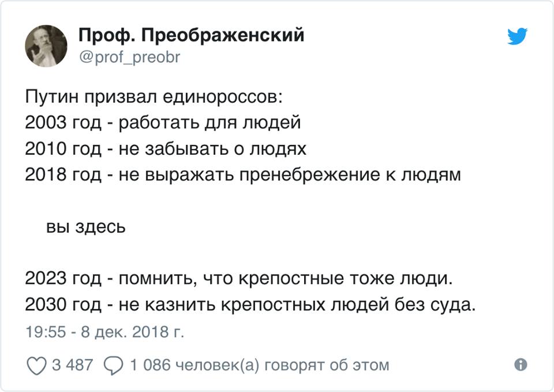Like the tweet with the heart icon

[x=37, y=365]
